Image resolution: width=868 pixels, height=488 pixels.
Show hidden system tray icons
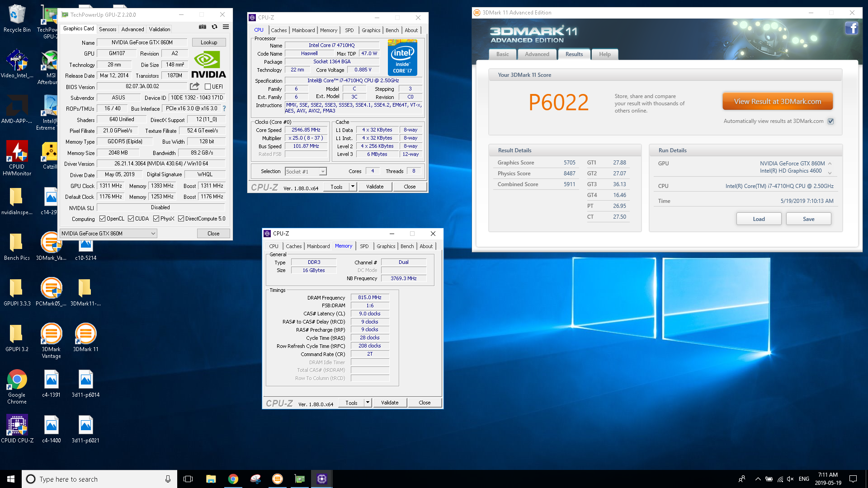point(758,479)
